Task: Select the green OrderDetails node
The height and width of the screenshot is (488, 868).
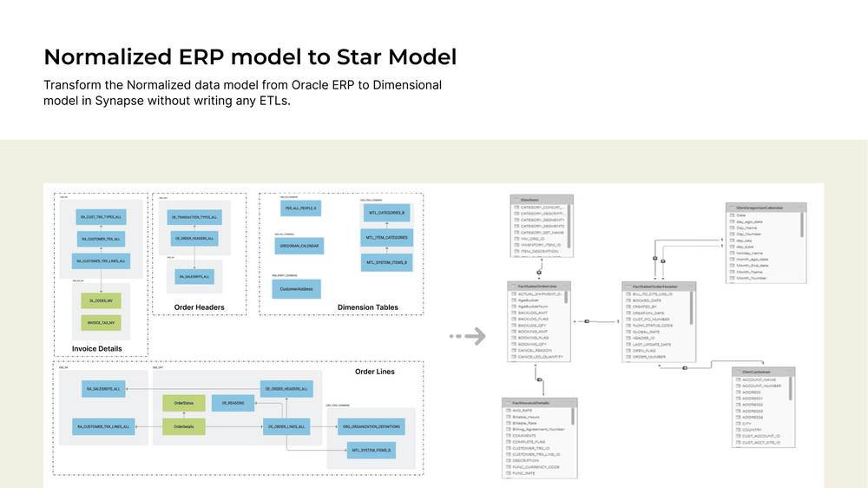Action: tap(184, 426)
